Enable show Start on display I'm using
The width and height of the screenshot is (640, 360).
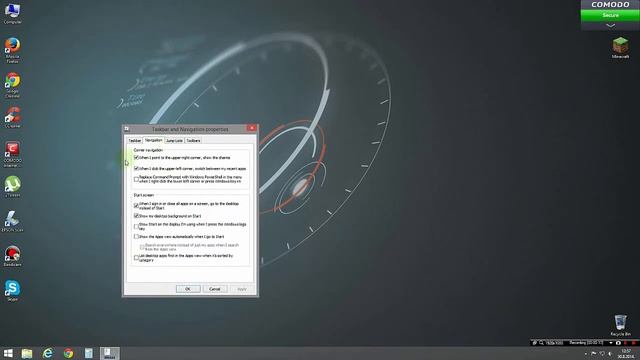coord(136,226)
